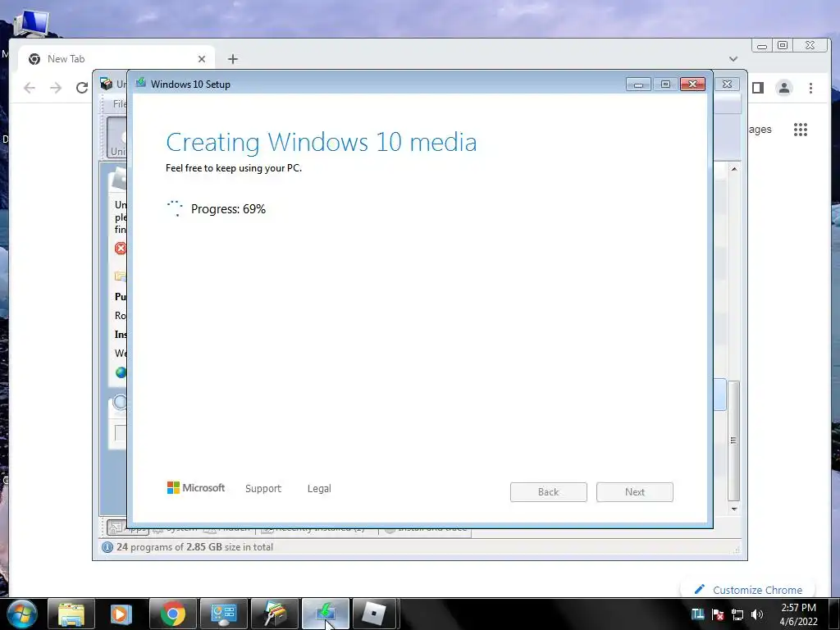
Task: Click the Chrome back navigation arrow
Action: (x=30, y=88)
